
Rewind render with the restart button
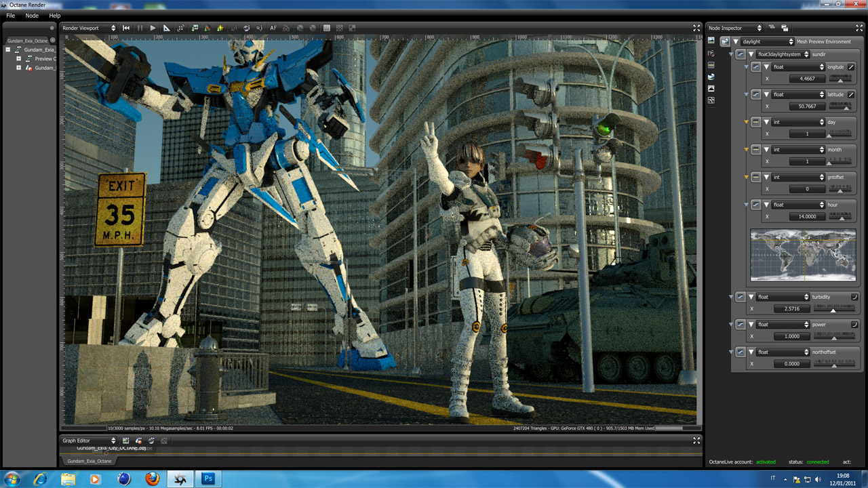126,28
